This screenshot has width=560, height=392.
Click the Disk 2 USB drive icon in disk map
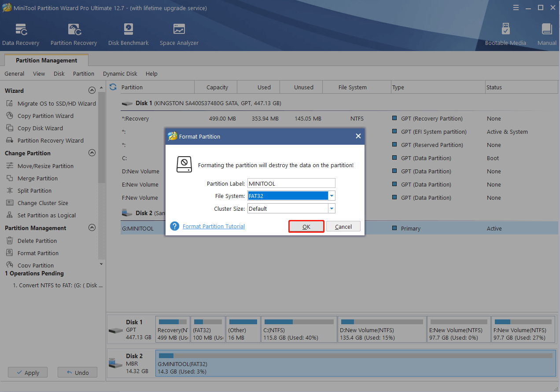pos(115,363)
